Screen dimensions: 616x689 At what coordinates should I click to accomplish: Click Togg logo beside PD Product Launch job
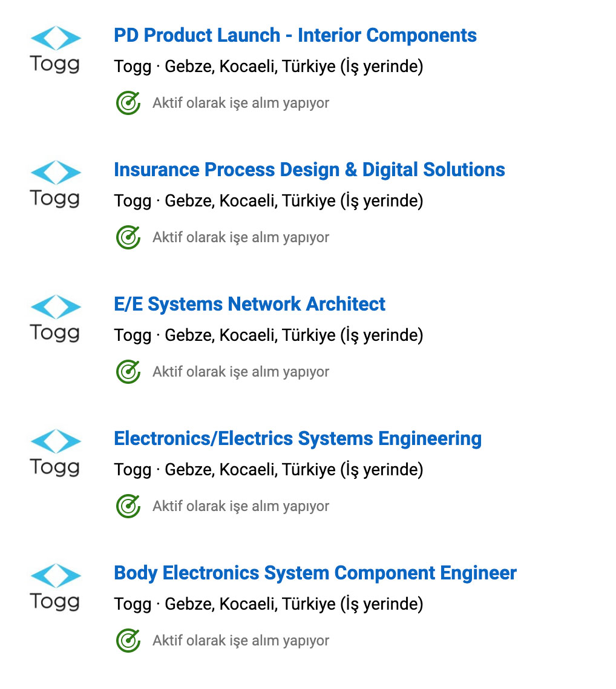point(55,50)
